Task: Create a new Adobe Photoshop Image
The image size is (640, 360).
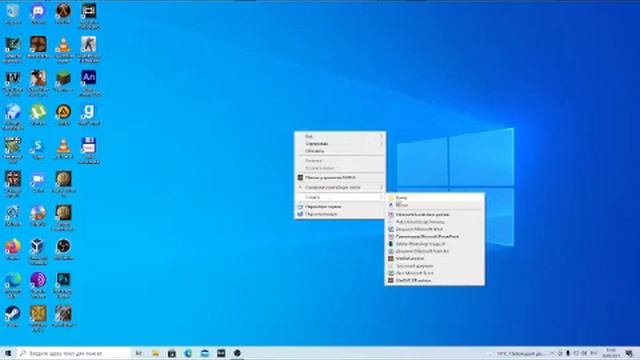Action: pos(435,244)
